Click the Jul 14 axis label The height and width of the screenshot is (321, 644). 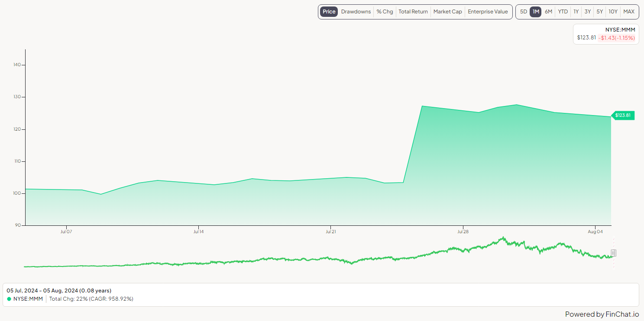tap(198, 232)
